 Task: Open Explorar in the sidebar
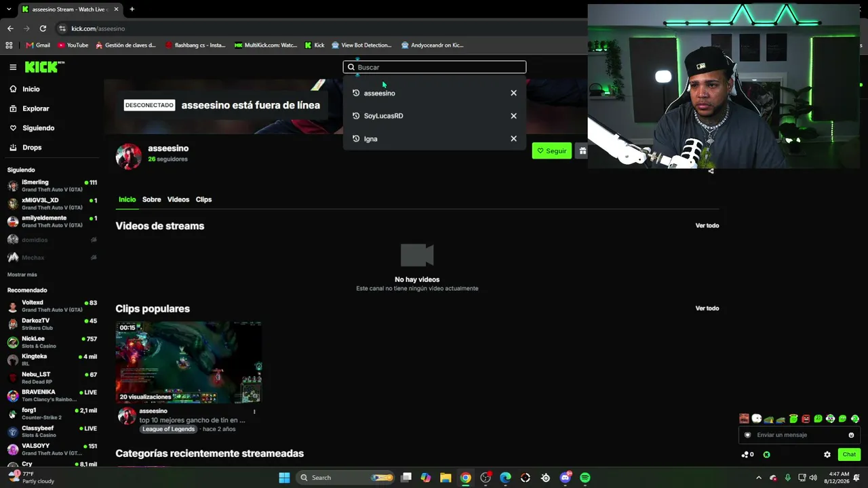[29, 108]
